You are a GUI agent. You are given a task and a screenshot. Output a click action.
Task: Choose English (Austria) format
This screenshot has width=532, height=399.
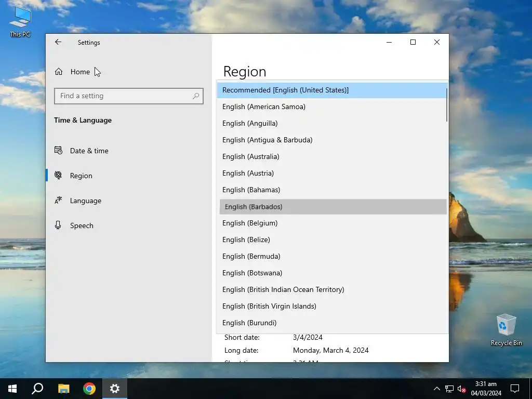click(x=332, y=174)
